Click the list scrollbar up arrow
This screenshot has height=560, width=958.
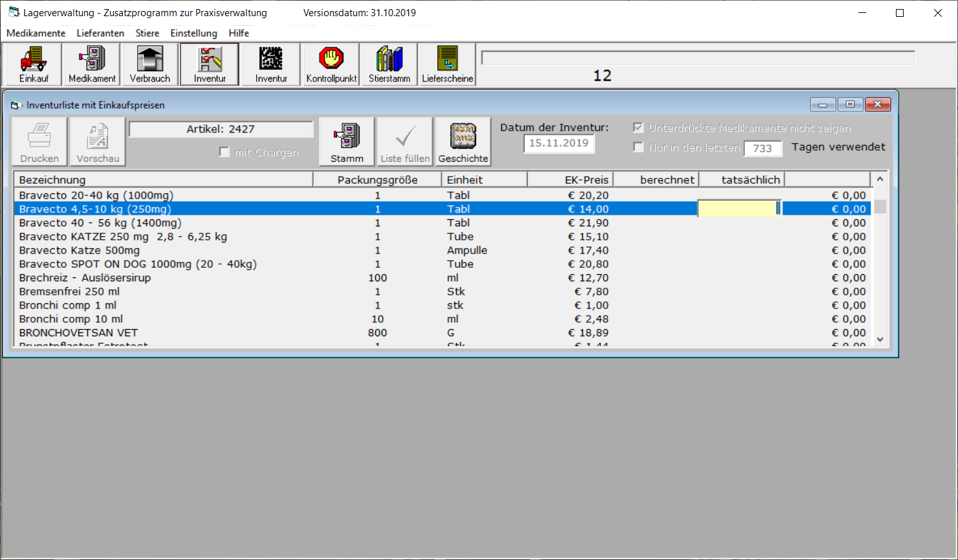pyautogui.click(x=880, y=179)
